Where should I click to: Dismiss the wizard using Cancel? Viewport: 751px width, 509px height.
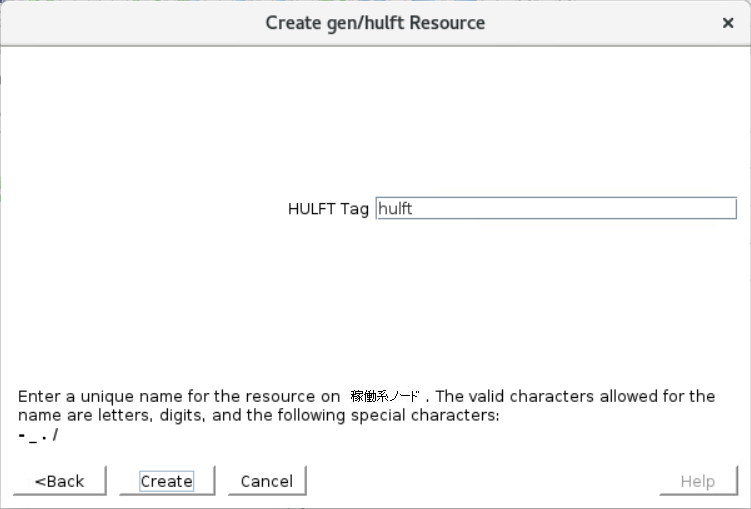pos(267,481)
